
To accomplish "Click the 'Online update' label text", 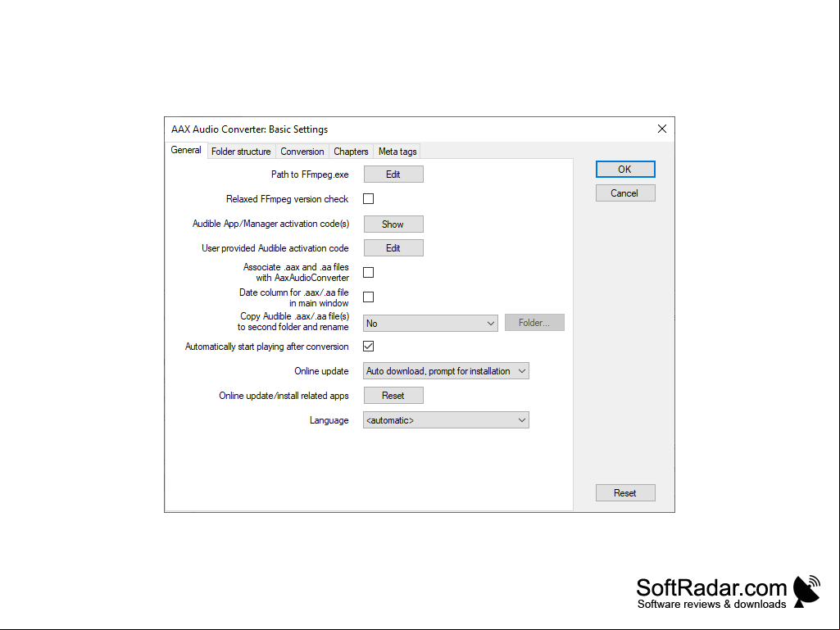I will (321, 371).
